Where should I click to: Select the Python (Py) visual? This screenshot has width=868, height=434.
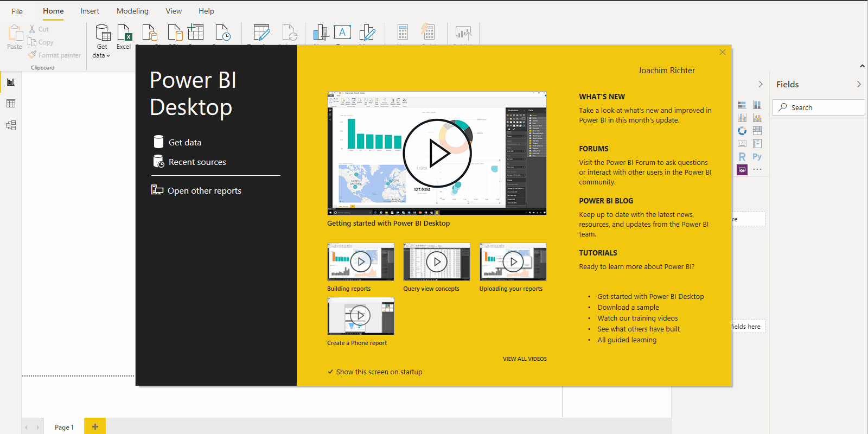[x=757, y=157]
